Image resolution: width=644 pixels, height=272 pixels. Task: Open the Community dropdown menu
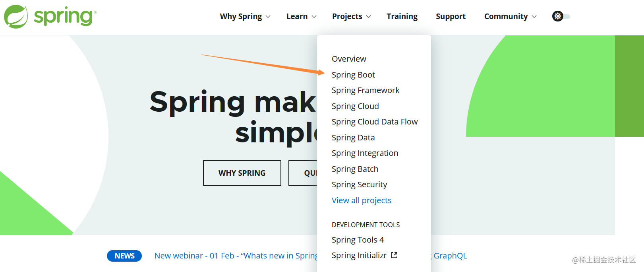[510, 16]
